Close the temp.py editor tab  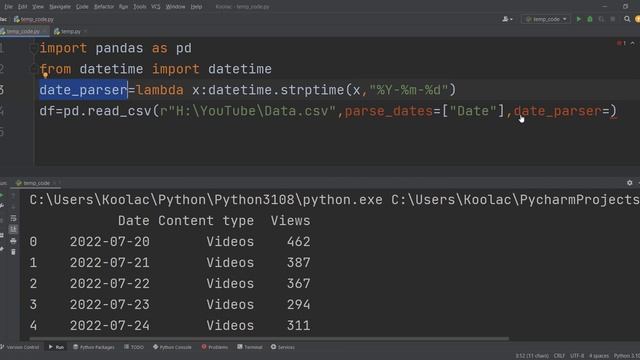(x=86, y=31)
